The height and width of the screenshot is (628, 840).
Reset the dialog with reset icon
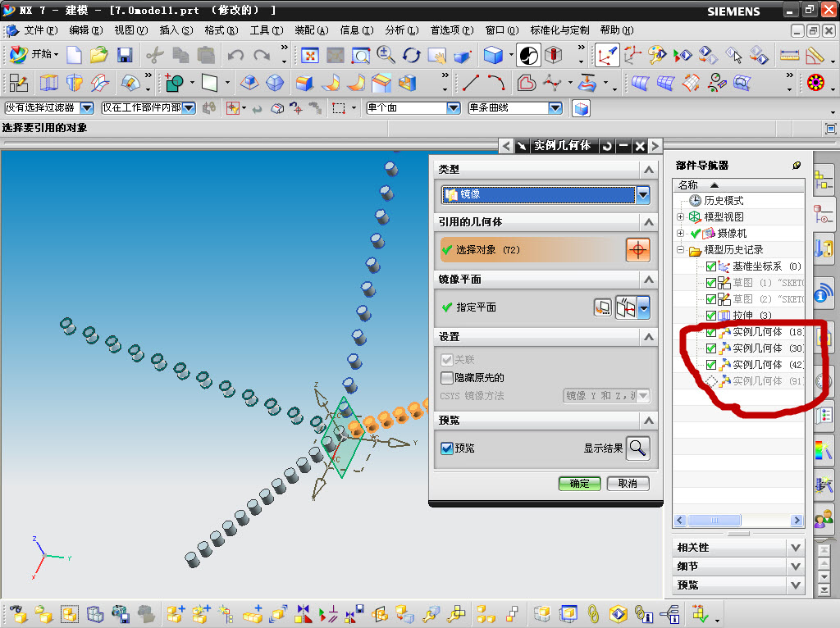tap(607, 146)
